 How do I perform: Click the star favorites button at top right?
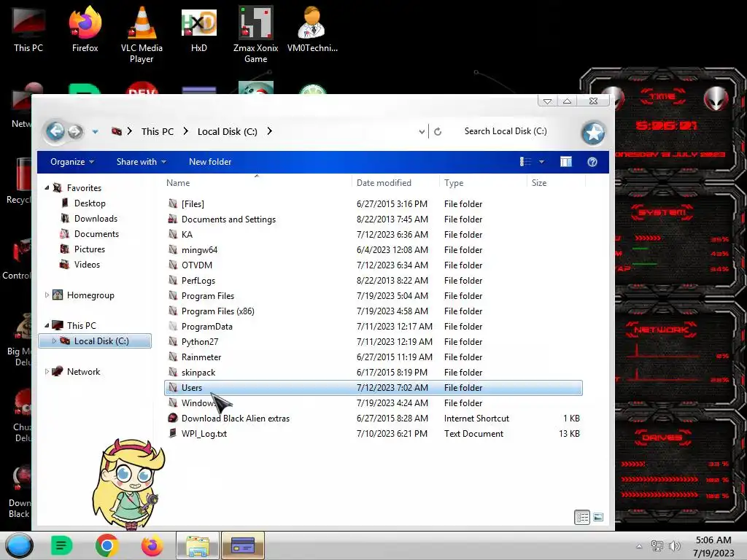(x=593, y=133)
